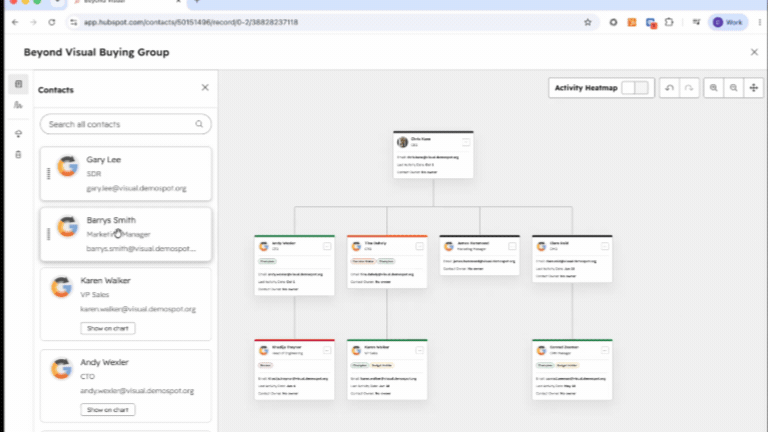Close the Contacts panel

point(205,88)
